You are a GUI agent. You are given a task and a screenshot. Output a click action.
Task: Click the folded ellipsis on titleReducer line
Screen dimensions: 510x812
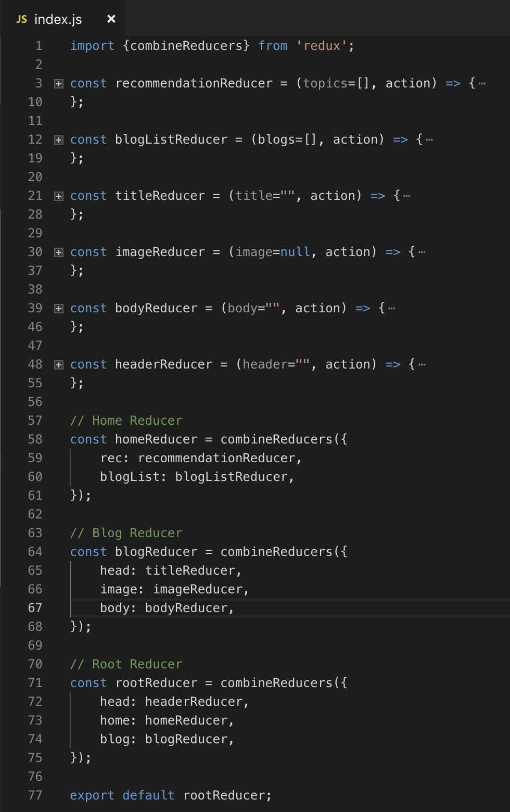406,196
